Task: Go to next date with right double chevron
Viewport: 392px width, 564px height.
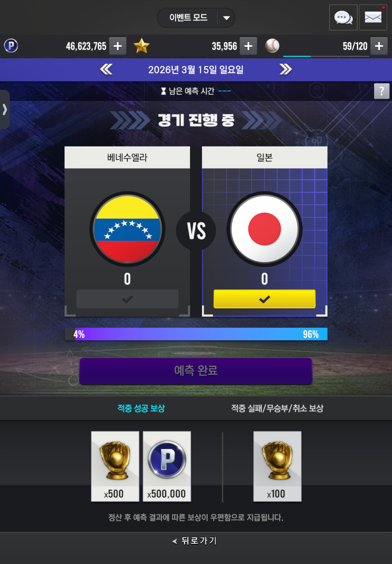Action: click(x=286, y=69)
